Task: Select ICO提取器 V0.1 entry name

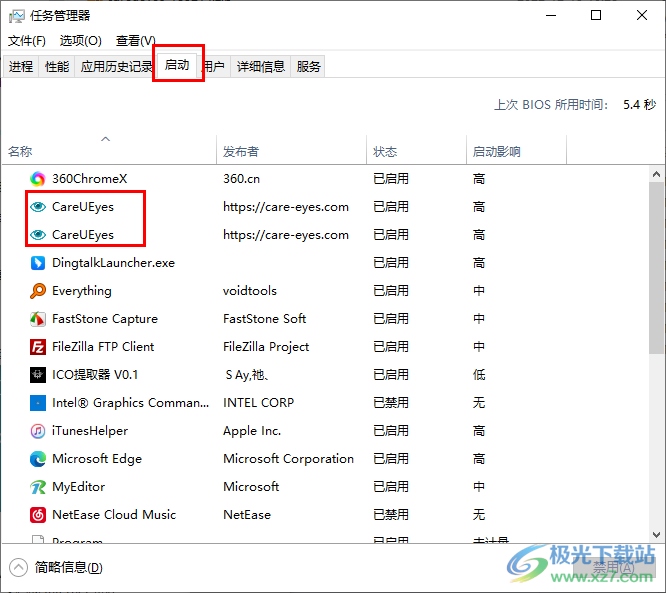Action: coord(95,375)
